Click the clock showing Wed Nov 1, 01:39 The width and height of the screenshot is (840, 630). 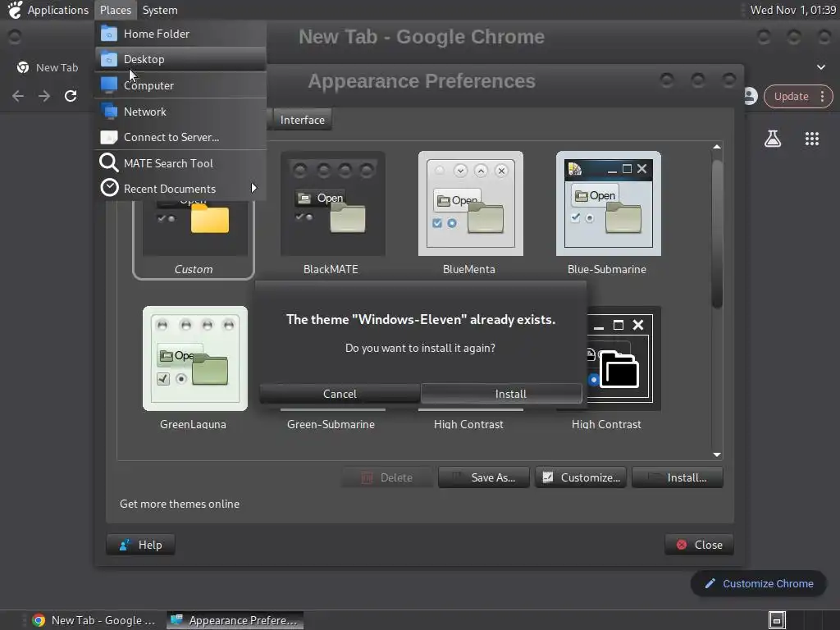coord(793,10)
